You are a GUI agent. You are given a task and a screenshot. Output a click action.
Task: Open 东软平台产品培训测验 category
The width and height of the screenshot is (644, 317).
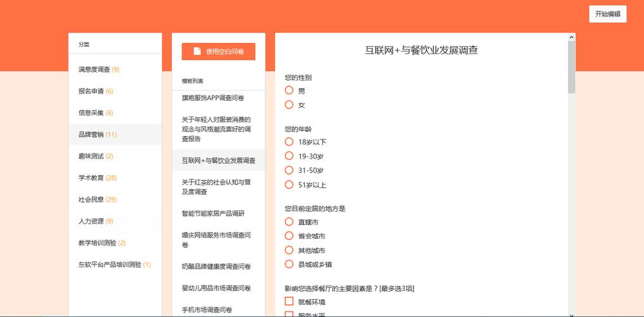pyautogui.click(x=115, y=264)
